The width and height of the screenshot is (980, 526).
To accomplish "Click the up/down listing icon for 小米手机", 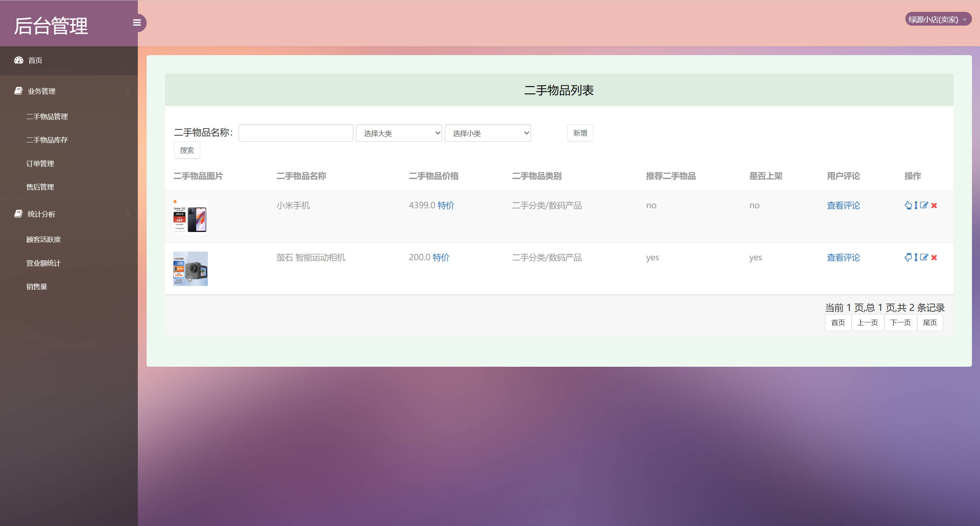I will (916, 205).
